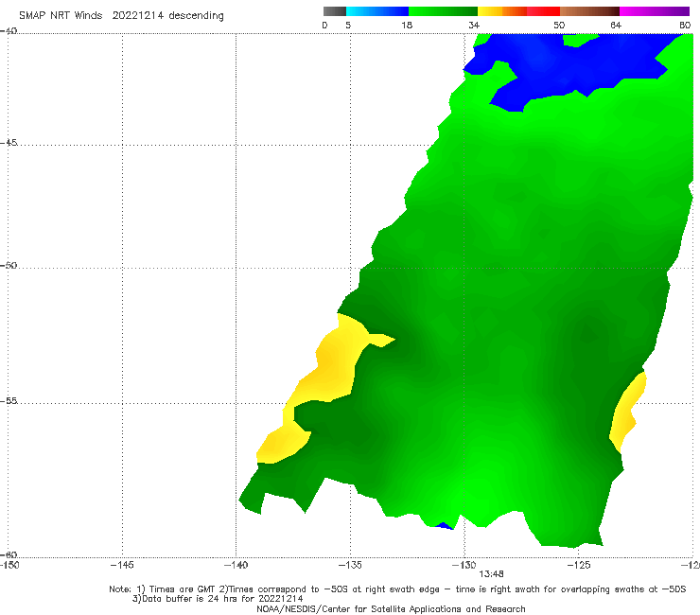
Task: Click the longitude label '-130'
Action: click(464, 565)
